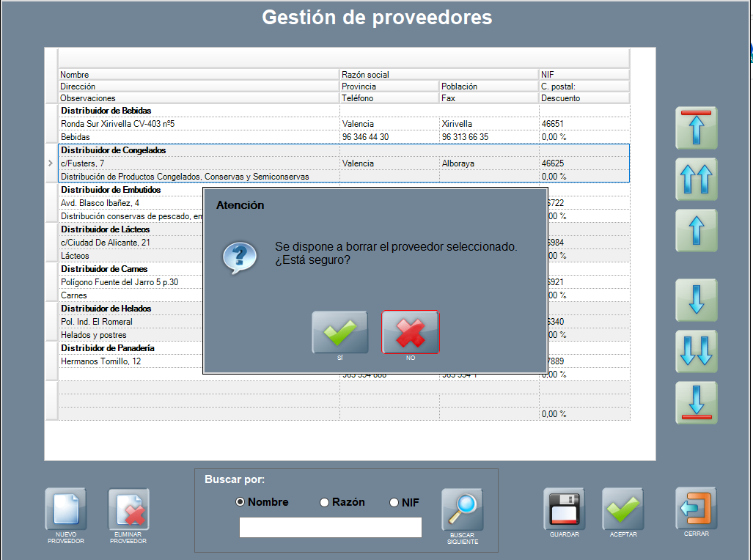This screenshot has height=560, width=753.
Task: Move up one record with single arrow
Action: tap(696, 231)
